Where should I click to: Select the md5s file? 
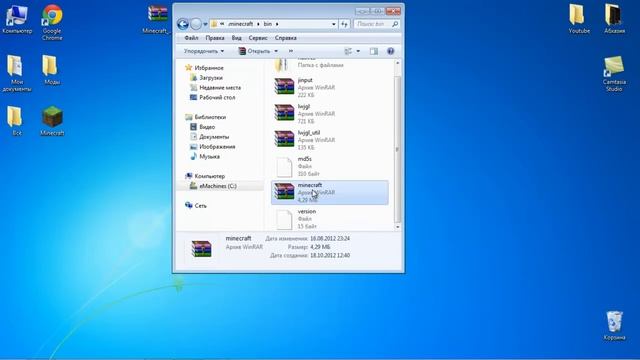tap(330, 166)
